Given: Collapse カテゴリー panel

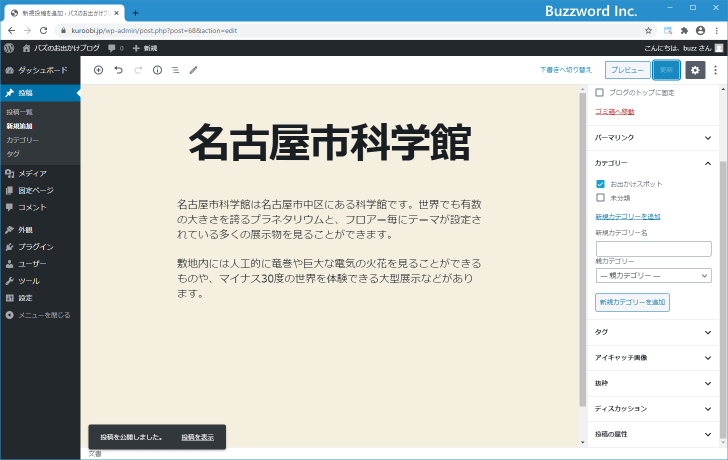Looking at the screenshot, I should 653,163.
